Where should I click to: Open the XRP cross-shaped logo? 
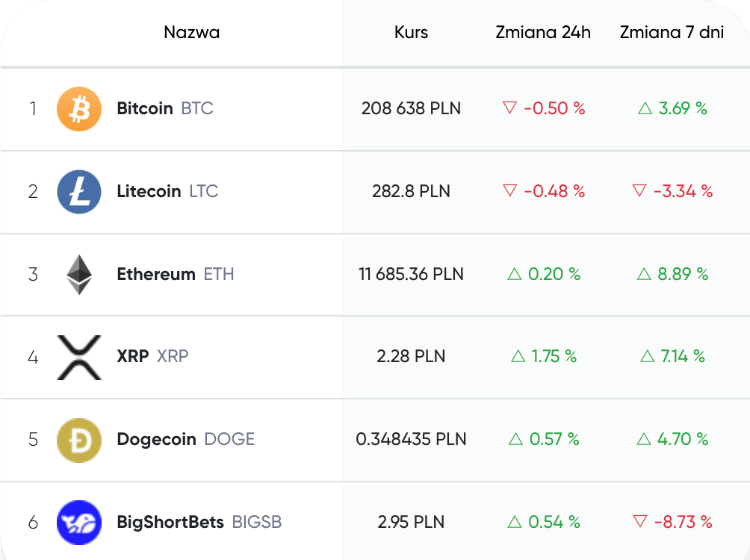coord(79,357)
